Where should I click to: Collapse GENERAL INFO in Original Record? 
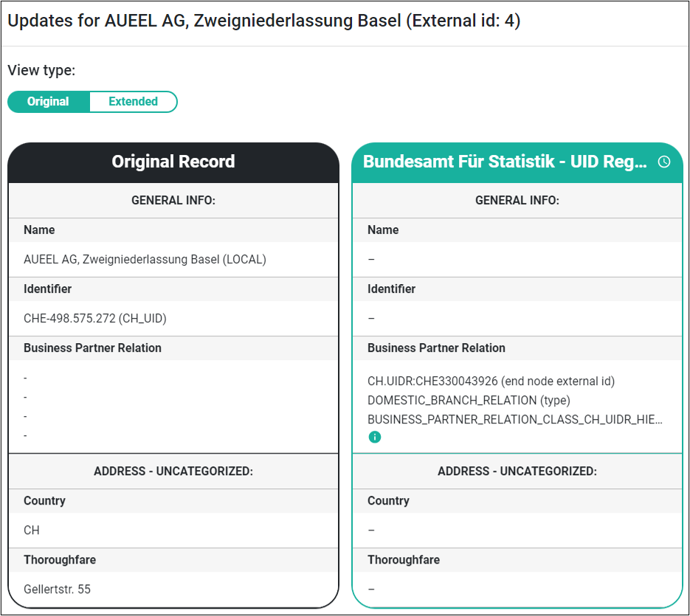(x=173, y=200)
